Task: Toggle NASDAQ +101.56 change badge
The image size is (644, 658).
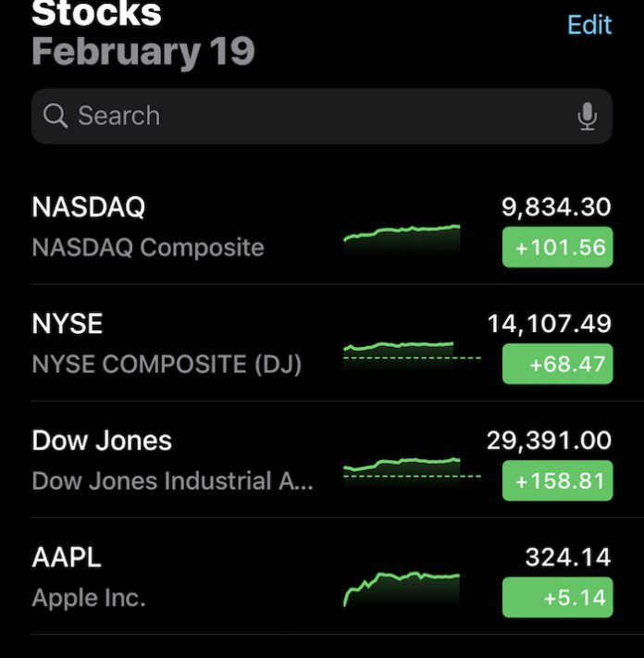Action: pos(558,247)
